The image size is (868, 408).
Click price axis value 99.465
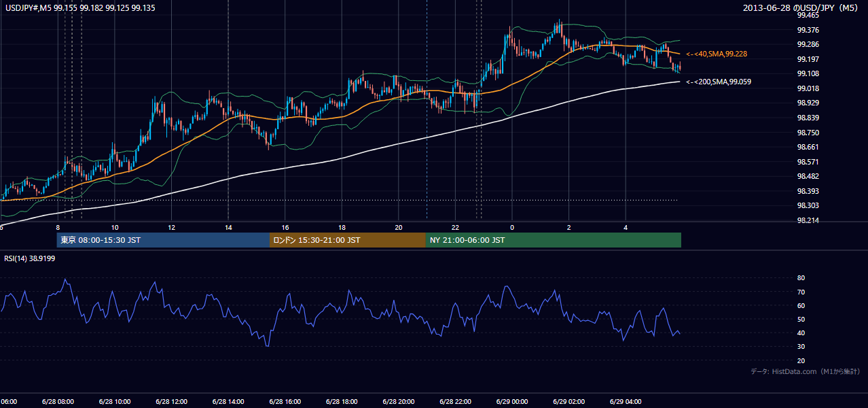(x=808, y=15)
